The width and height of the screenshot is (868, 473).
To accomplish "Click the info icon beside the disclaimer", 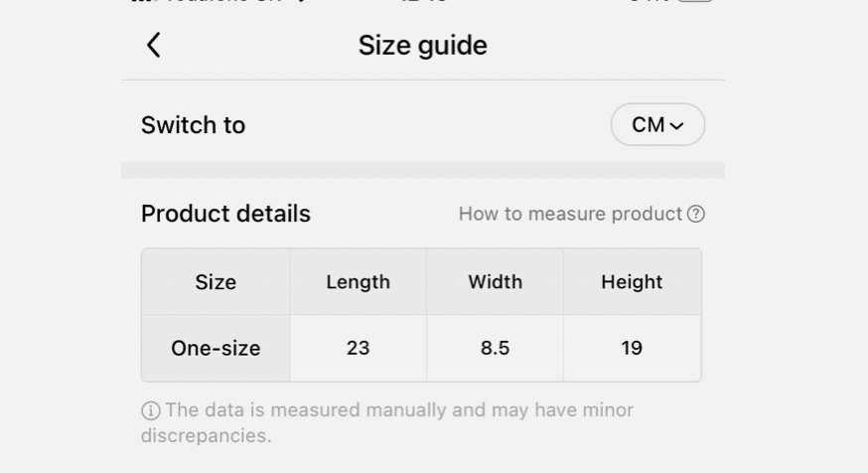I will 151,410.
